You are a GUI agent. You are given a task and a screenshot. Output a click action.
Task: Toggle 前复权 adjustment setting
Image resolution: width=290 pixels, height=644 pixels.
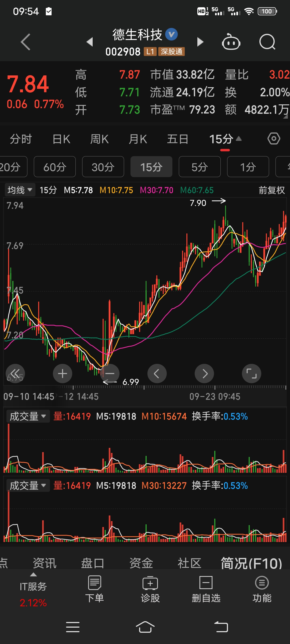[272, 190]
